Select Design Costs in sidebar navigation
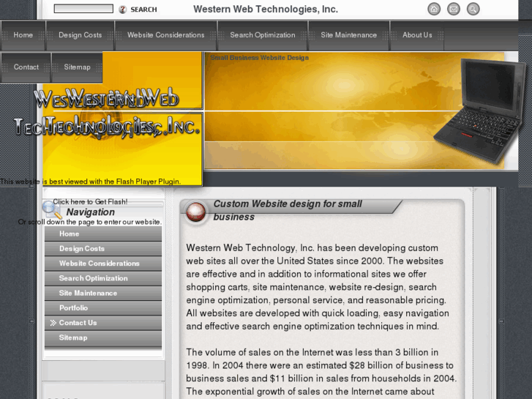 point(103,249)
